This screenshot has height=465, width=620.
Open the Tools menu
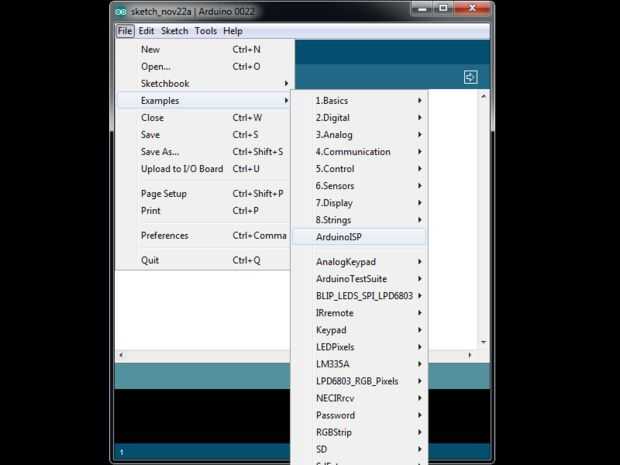[x=206, y=31]
